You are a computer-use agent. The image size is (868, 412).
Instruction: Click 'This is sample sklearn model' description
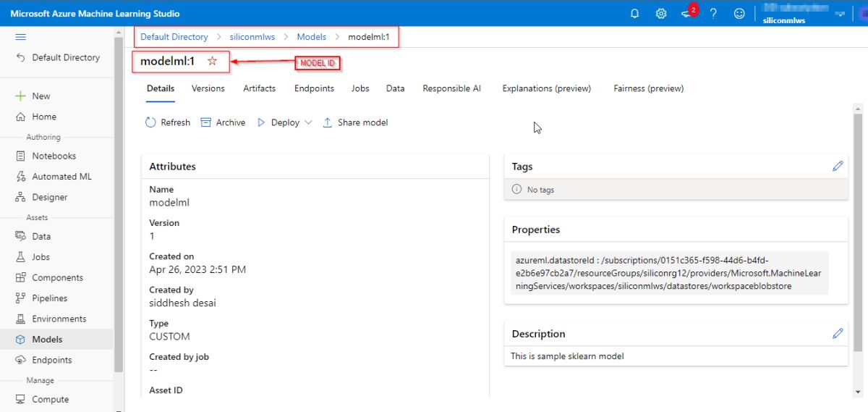pyautogui.click(x=567, y=356)
